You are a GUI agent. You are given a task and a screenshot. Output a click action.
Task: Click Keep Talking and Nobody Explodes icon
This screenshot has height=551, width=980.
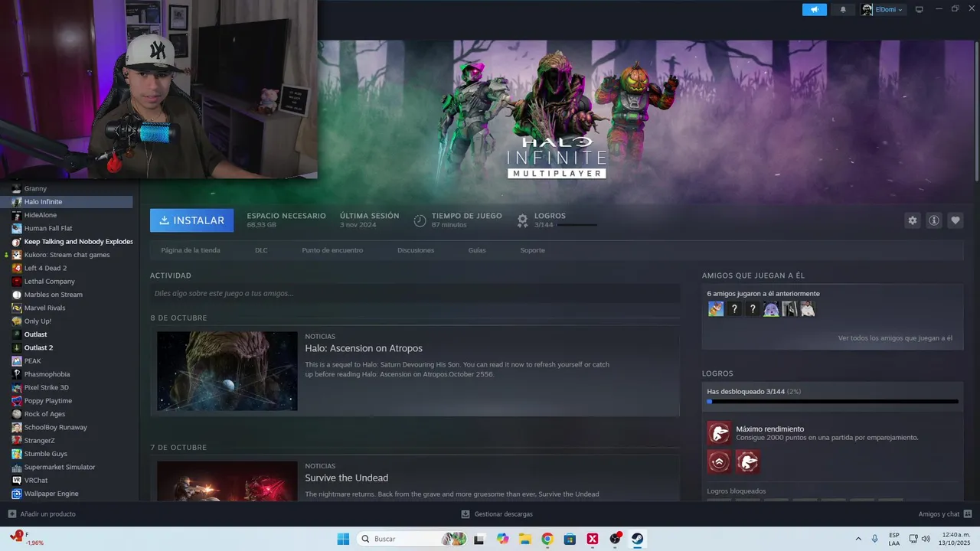17,242
